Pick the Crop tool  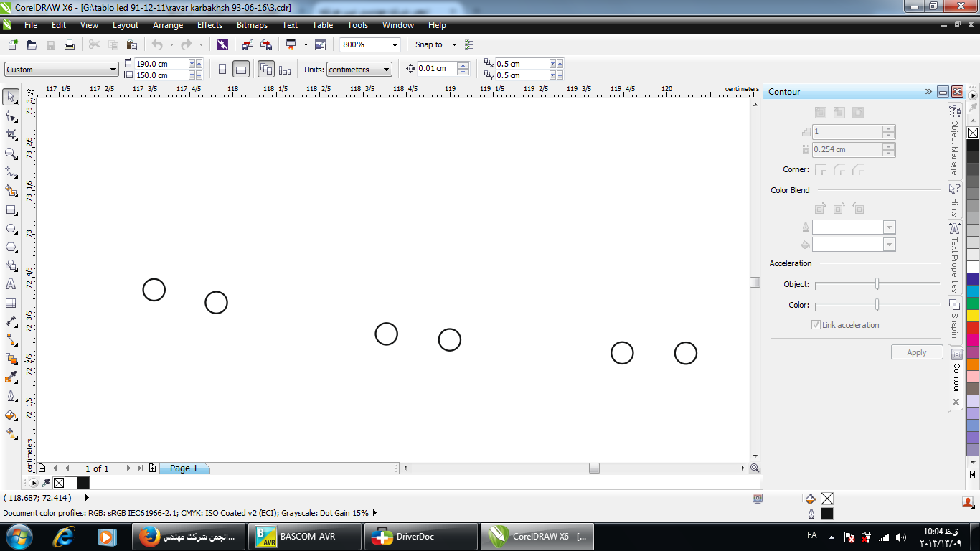[11, 135]
